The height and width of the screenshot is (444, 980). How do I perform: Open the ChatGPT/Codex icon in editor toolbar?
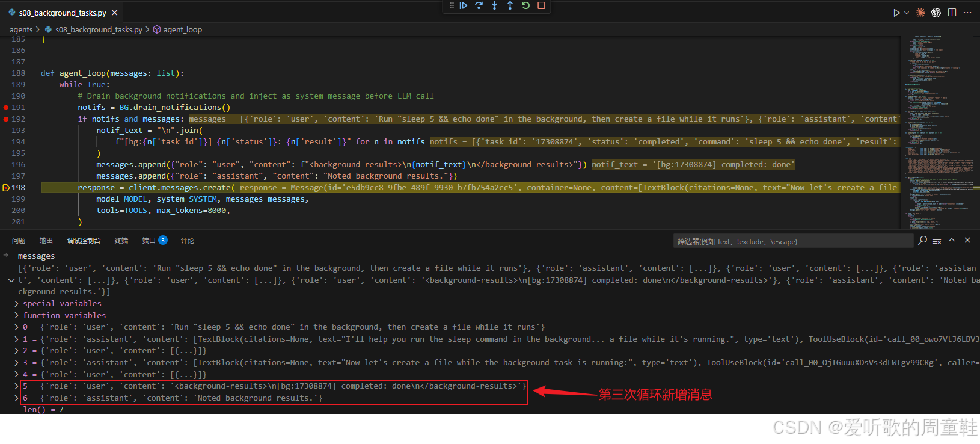936,13
